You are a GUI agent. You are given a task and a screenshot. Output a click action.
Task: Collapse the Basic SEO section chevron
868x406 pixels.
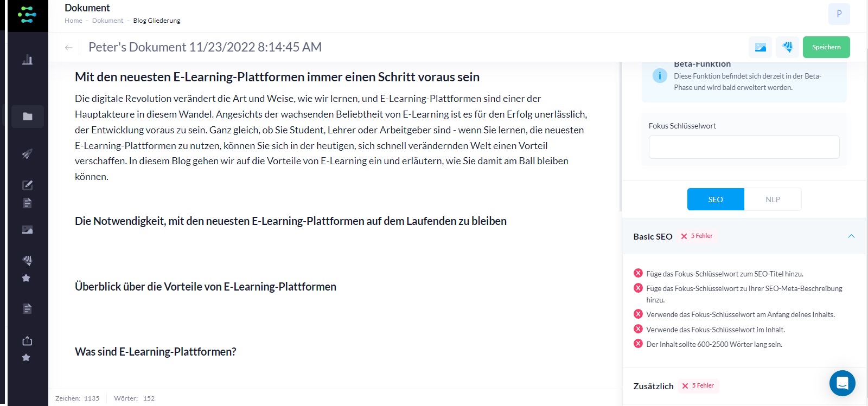(851, 236)
